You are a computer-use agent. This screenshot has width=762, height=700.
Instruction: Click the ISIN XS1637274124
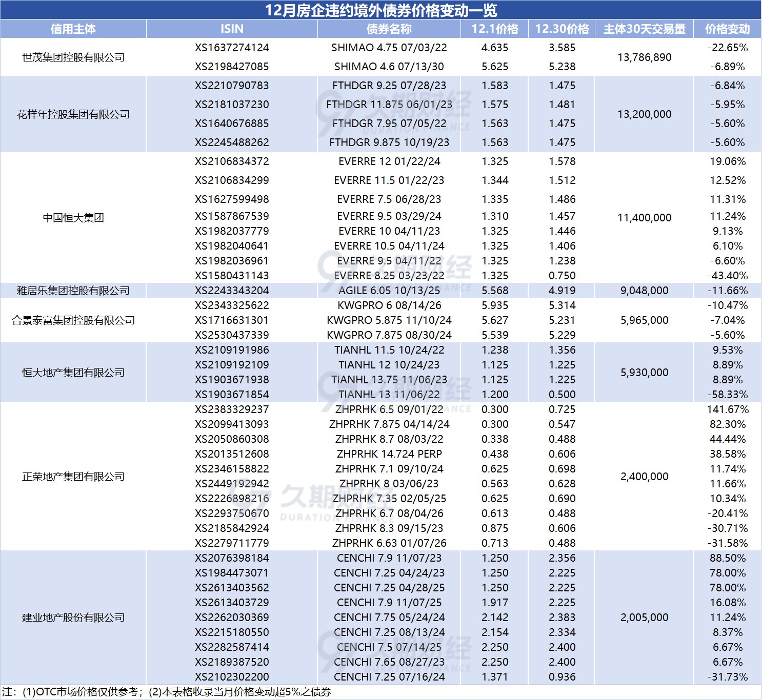pyautogui.click(x=232, y=48)
